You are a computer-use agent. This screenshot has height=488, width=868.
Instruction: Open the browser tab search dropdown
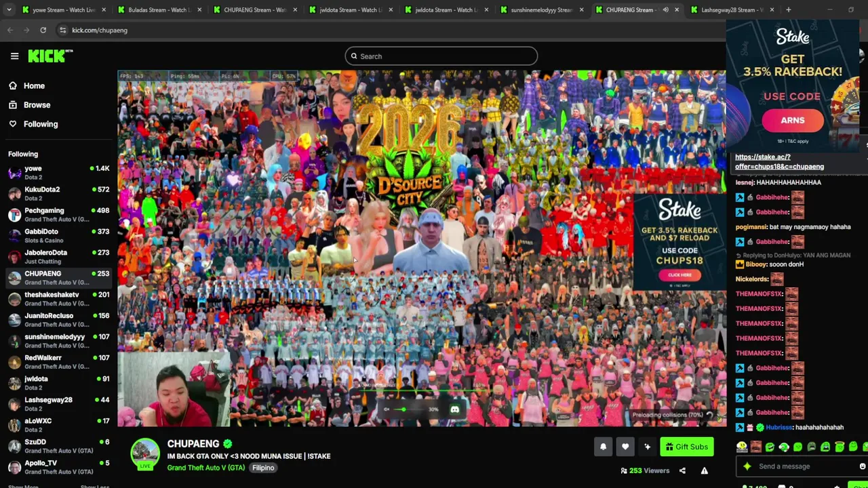point(8,9)
